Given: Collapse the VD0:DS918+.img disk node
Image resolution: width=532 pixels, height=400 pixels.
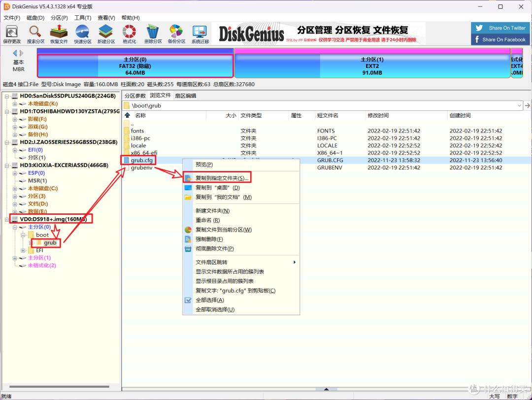Looking at the screenshot, I should (x=7, y=219).
